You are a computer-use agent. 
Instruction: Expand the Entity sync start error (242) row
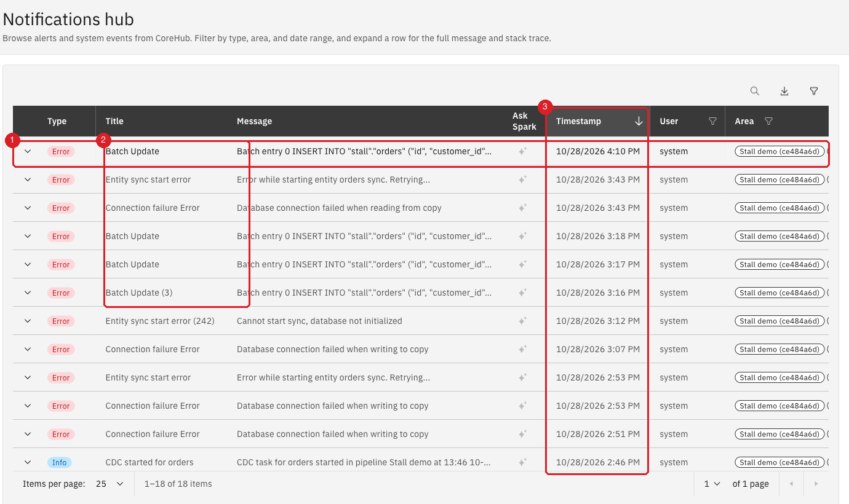28,321
